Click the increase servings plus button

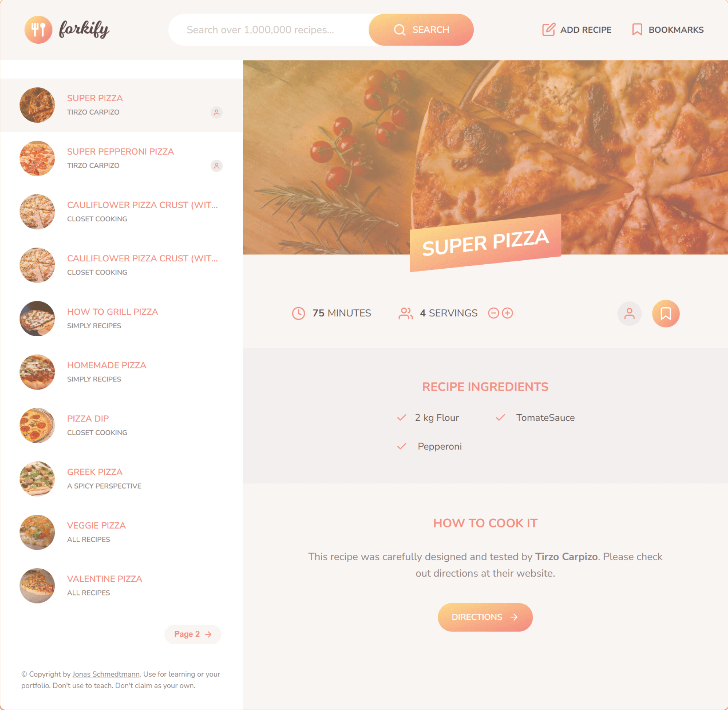tap(507, 313)
